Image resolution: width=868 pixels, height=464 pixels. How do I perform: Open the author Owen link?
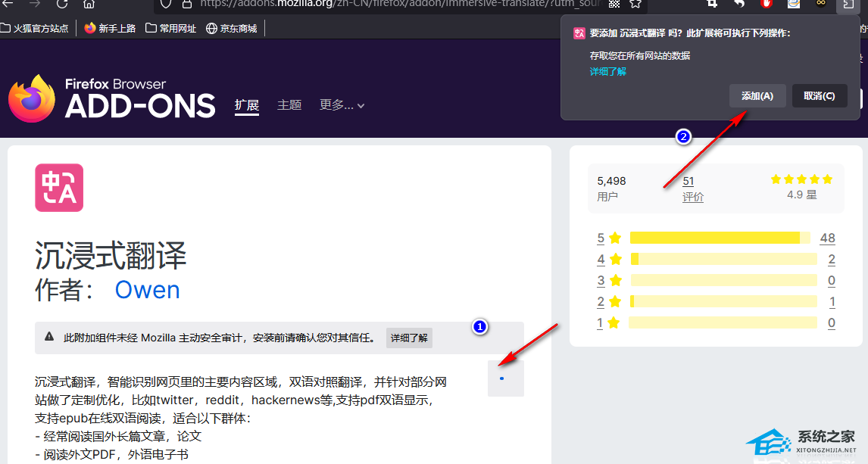(147, 290)
